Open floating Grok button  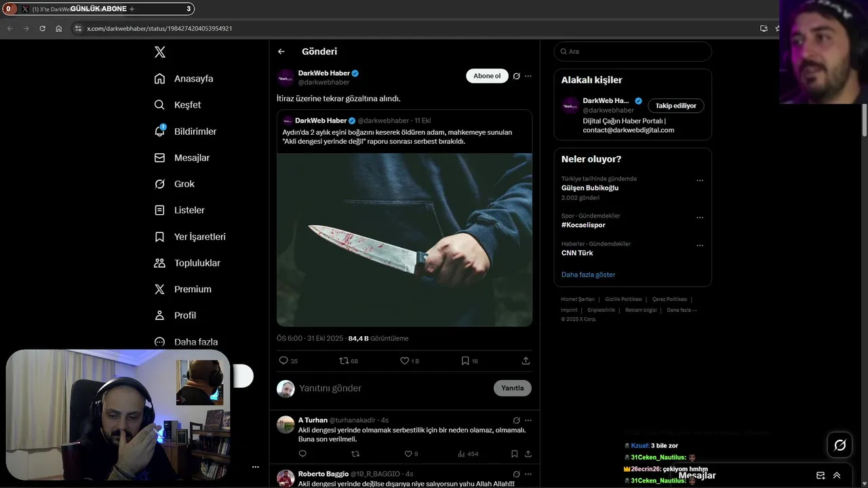click(x=840, y=445)
